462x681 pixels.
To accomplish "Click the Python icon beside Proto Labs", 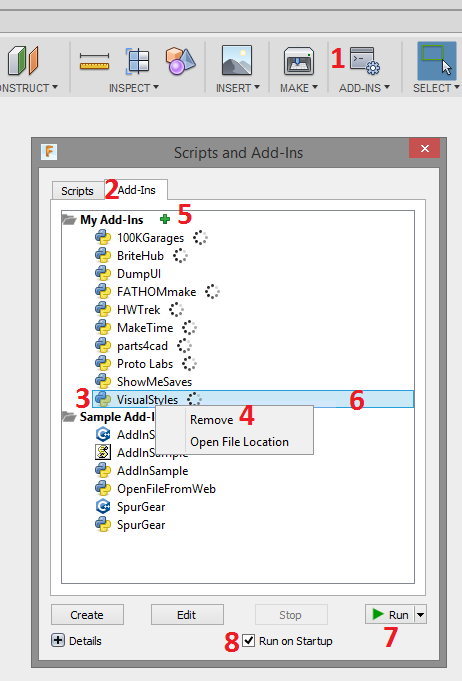I will point(103,364).
